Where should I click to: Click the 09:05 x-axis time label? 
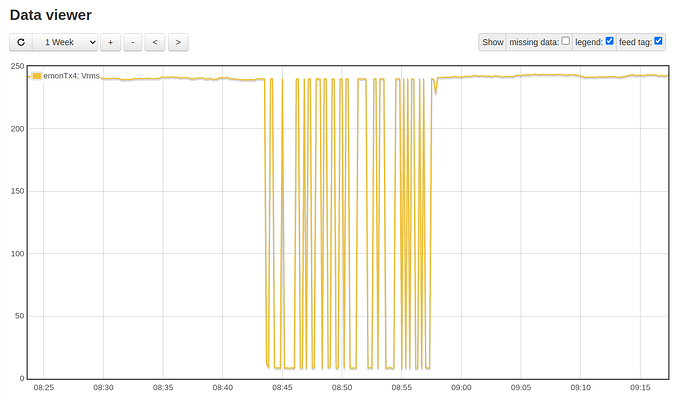point(521,388)
